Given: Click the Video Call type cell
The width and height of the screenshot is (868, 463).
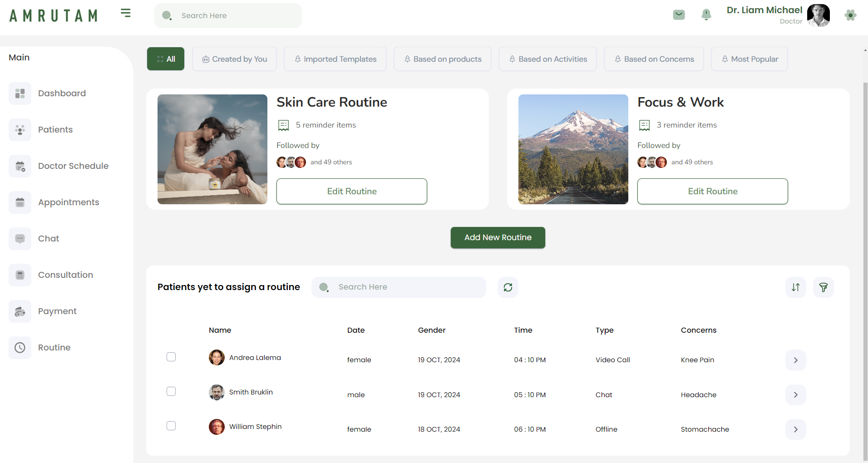Looking at the screenshot, I should pyautogui.click(x=613, y=360).
